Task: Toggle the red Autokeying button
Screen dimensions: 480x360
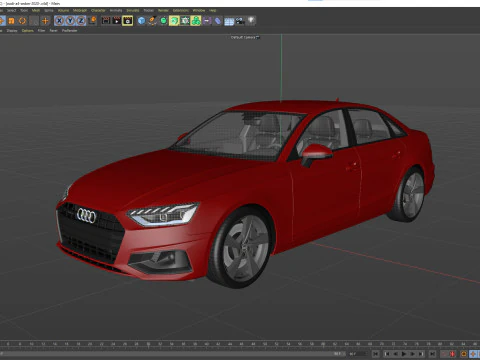Action: [x=453, y=354]
